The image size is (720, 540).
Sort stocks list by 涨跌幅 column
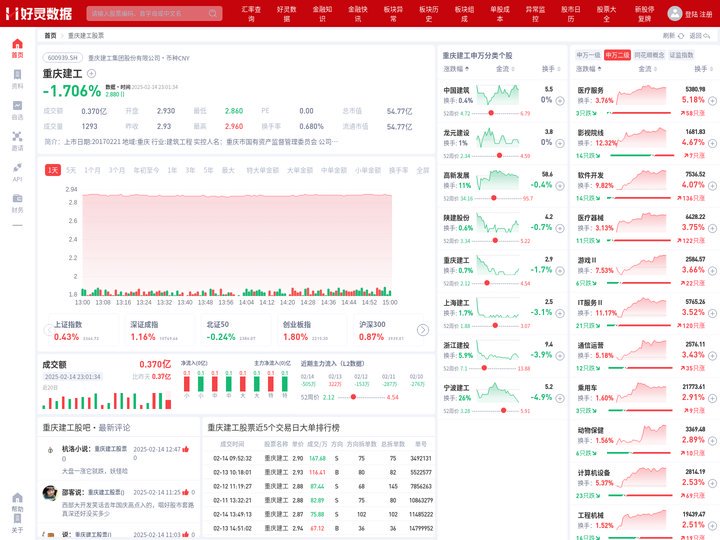456,69
